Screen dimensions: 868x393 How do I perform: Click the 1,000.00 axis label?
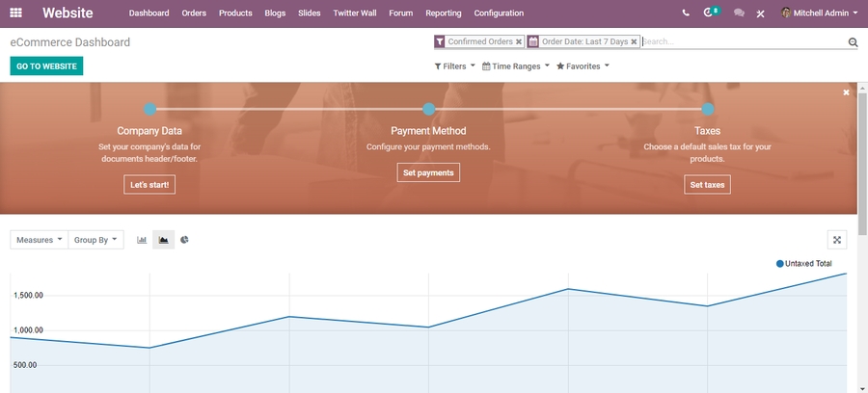[x=28, y=330]
